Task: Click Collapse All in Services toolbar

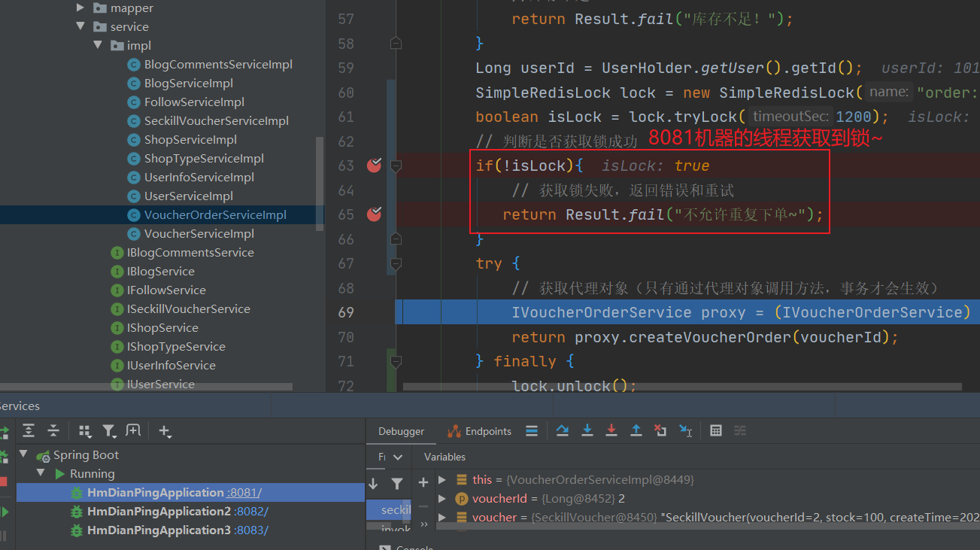Action: click(53, 431)
